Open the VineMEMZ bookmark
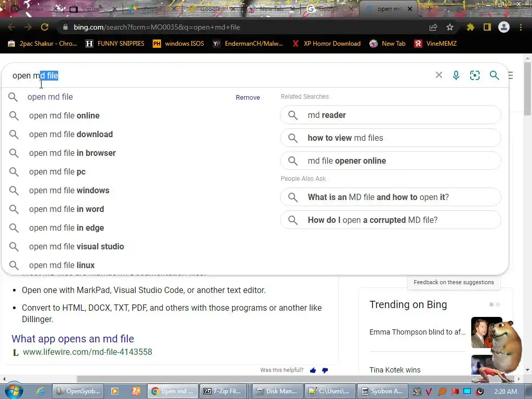This screenshot has width=532, height=399. click(x=436, y=44)
